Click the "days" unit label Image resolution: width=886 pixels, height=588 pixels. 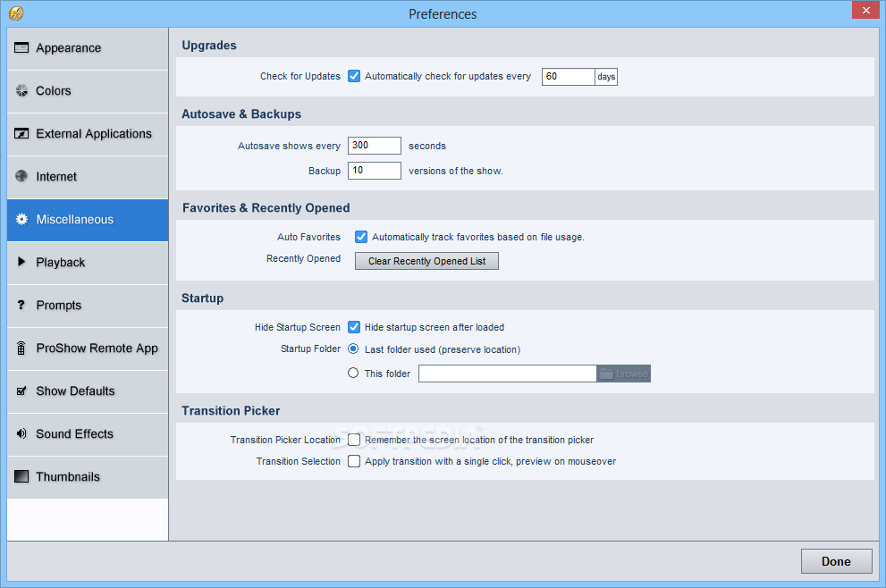click(606, 77)
